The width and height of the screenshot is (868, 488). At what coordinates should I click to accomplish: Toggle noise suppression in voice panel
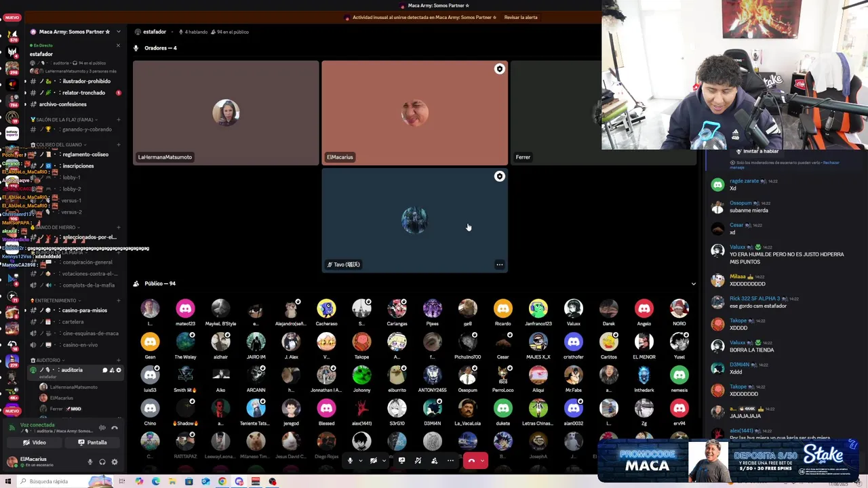tap(102, 428)
